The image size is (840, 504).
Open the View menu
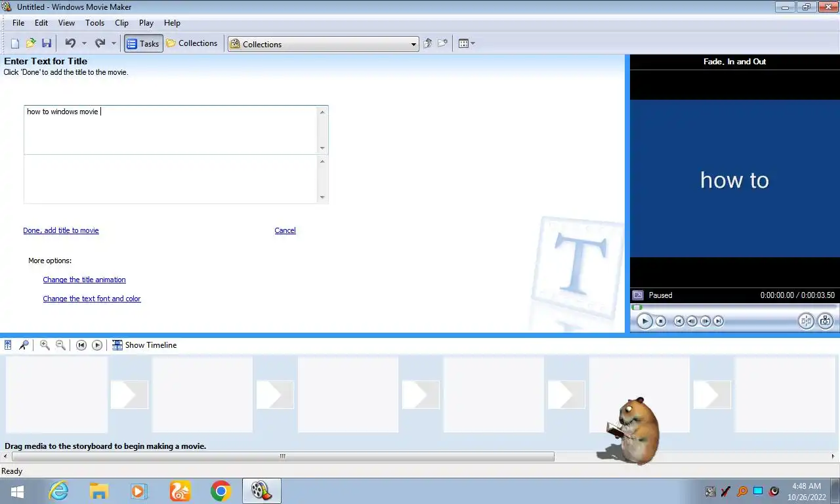pos(66,22)
